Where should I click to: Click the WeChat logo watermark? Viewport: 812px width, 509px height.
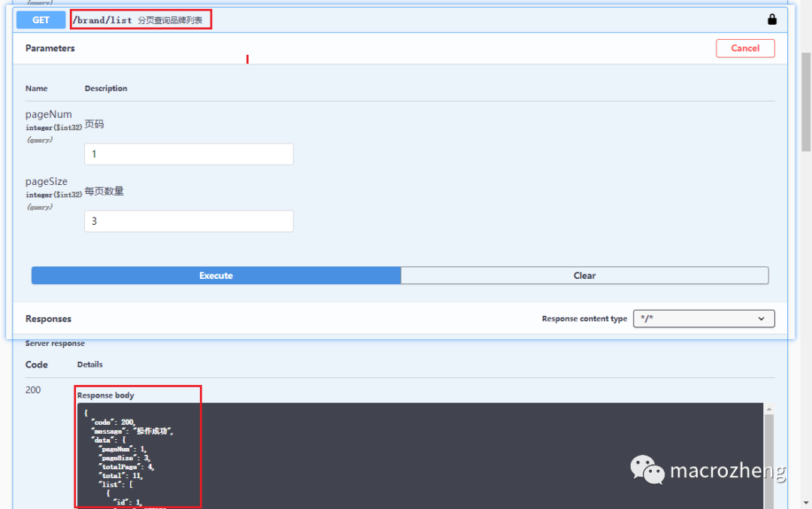pyautogui.click(x=647, y=470)
